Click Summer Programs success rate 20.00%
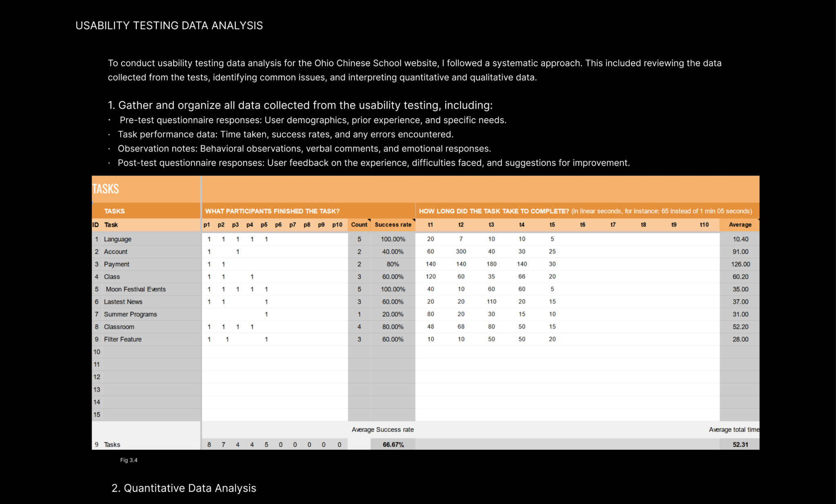The height and width of the screenshot is (504, 836). (393, 314)
